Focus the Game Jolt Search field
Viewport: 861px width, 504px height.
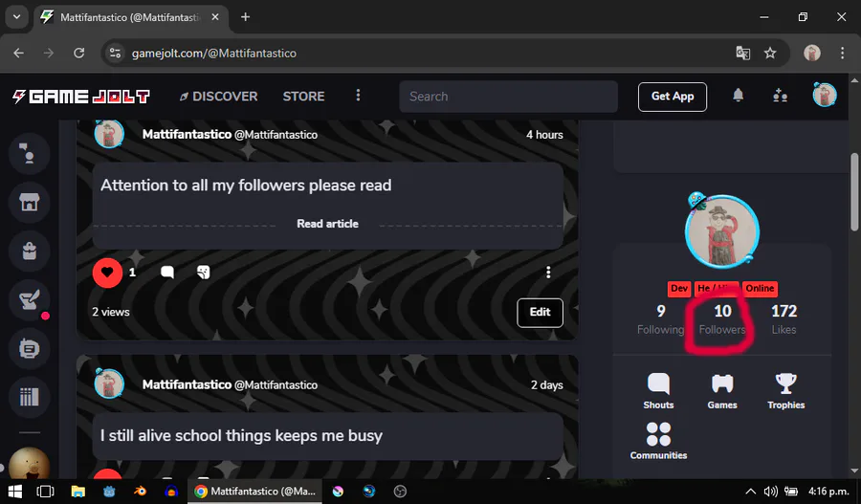tap(509, 97)
